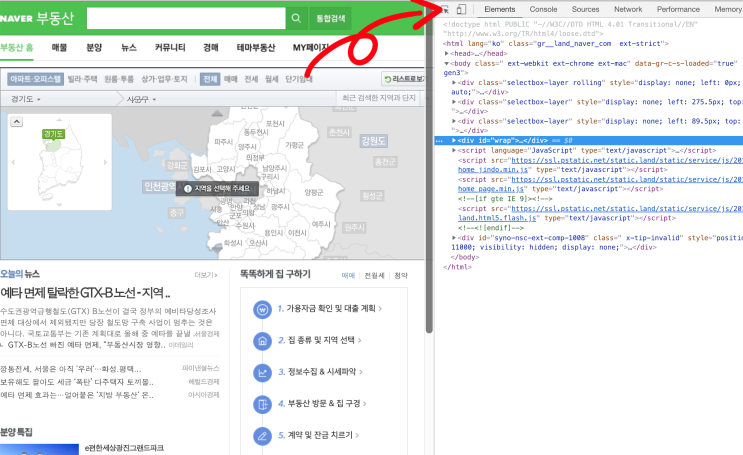Open the 경기도 province dropdown
This screenshot has width=743, height=455.
pos(26,99)
